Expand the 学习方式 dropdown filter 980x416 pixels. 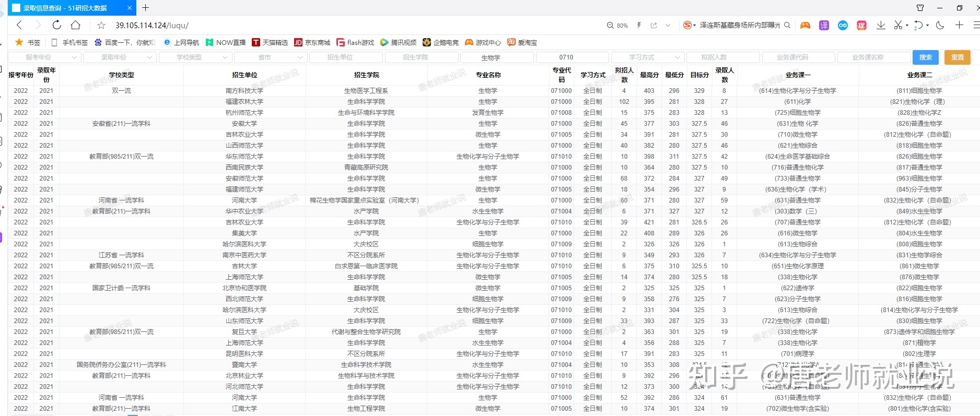tap(648, 57)
